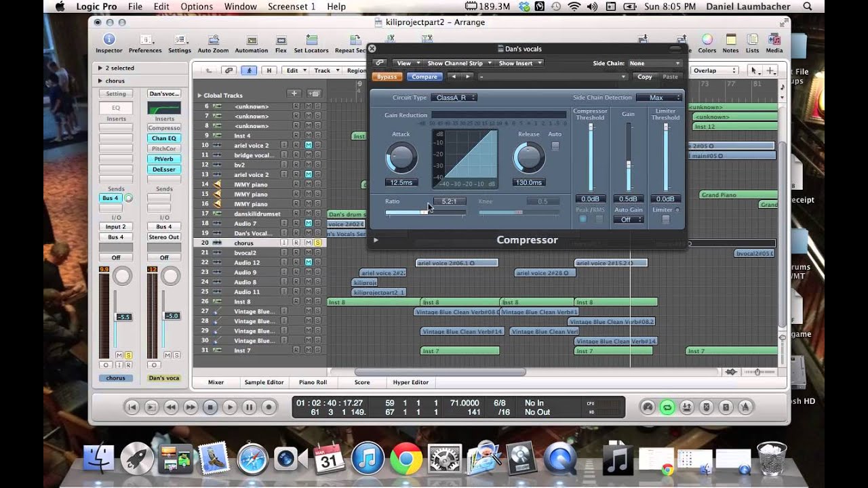Image resolution: width=868 pixels, height=488 pixels.
Task: Open the PtVerb insert slot
Action: [x=164, y=159]
